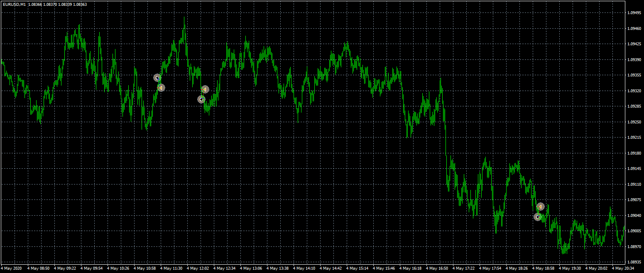Click the 1.09145 price scale label
644x273 pixels.
pyautogui.click(x=635, y=169)
